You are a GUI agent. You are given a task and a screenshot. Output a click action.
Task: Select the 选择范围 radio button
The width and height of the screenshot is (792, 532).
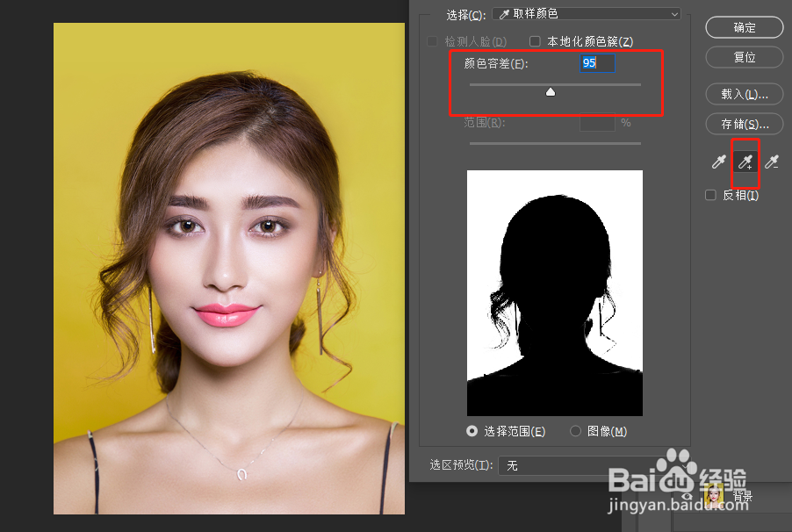pyautogui.click(x=472, y=430)
